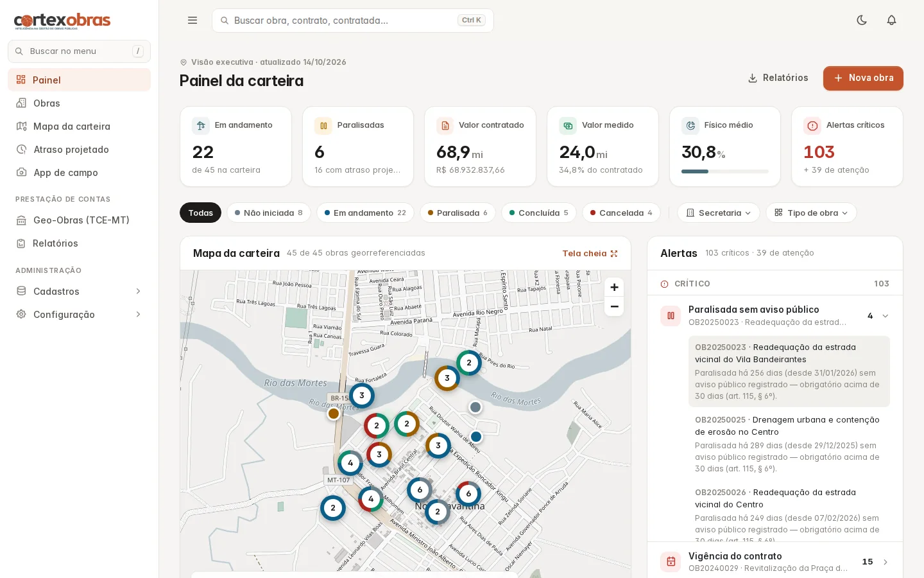The width and height of the screenshot is (924, 578).
Task: Filter by Cancelada status chip
Action: [621, 213]
